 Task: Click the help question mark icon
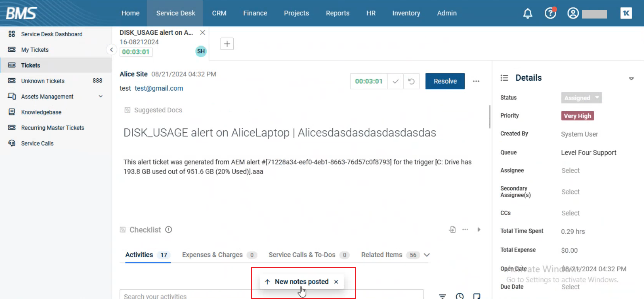[x=550, y=14]
